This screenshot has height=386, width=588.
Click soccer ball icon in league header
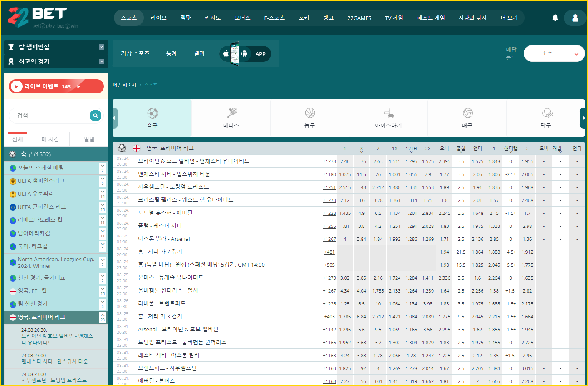122,148
